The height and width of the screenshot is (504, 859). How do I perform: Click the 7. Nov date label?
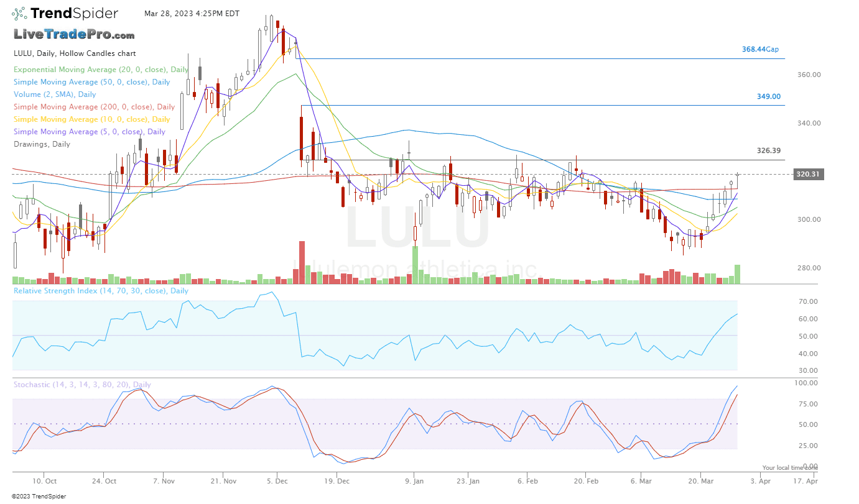[x=164, y=481]
